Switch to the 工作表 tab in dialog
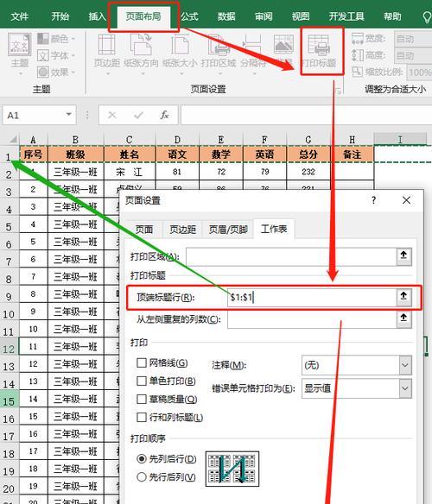Image resolution: width=432 pixels, height=504 pixels. click(274, 230)
